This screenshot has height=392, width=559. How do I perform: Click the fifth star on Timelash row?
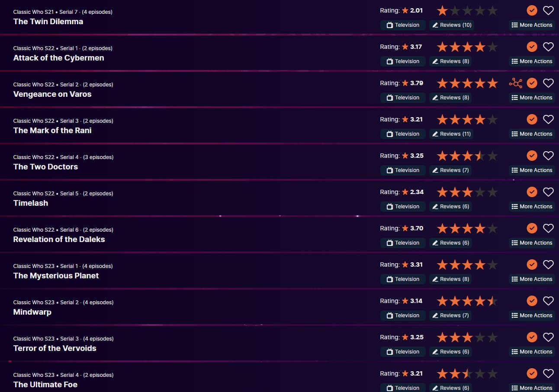(492, 192)
